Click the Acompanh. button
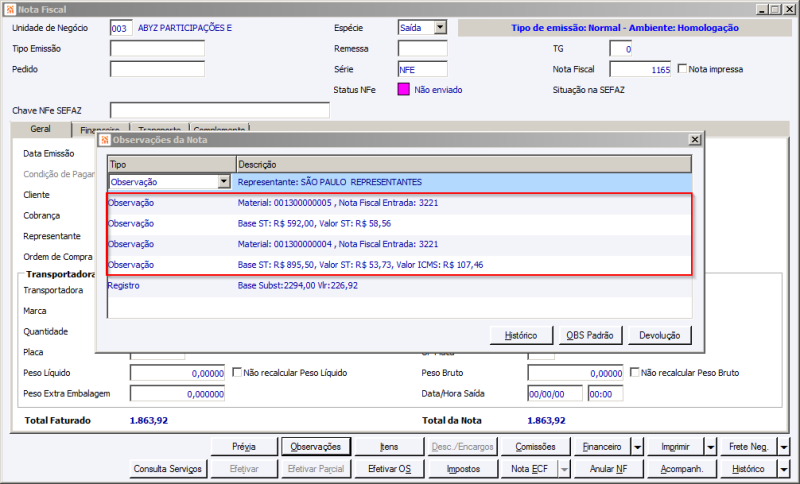 tap(682, 469)
